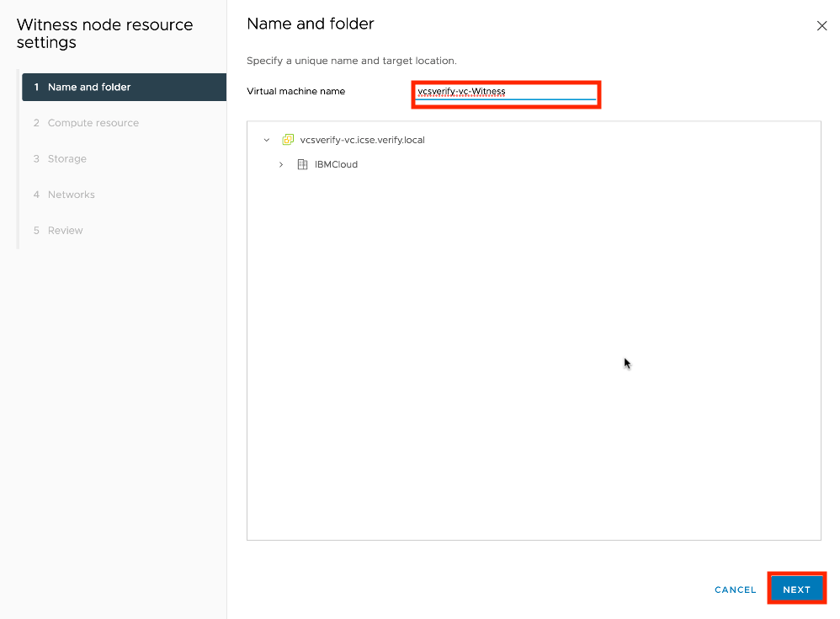Image resolution: width=840 pixels, height=619 pixels.
Task: Click the Witness node resource settings title
Action: coord(104,34)
